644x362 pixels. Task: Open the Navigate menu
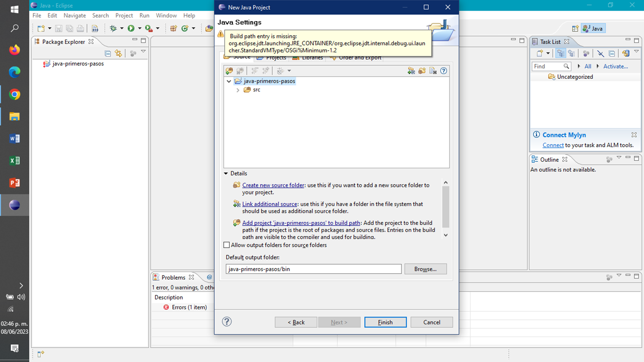coord(75,15)
